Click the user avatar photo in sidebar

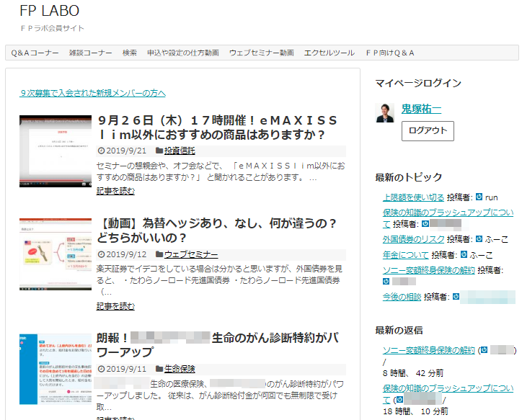tap(385, 112)
